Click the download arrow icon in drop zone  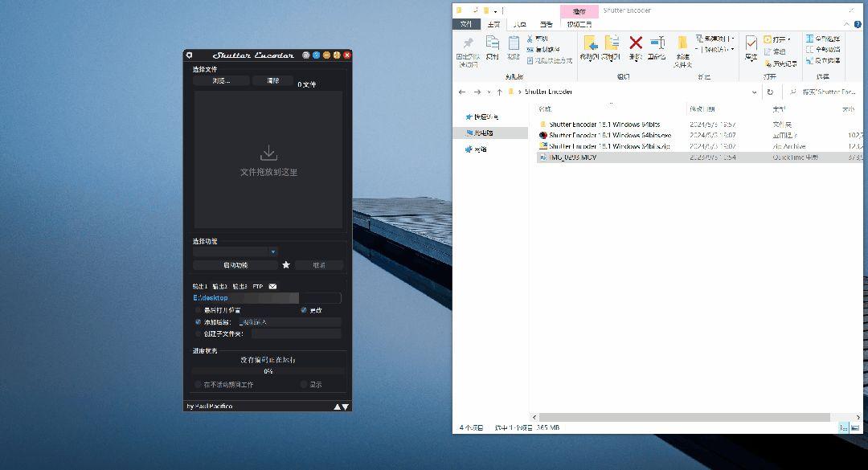(x=269, y=153)
